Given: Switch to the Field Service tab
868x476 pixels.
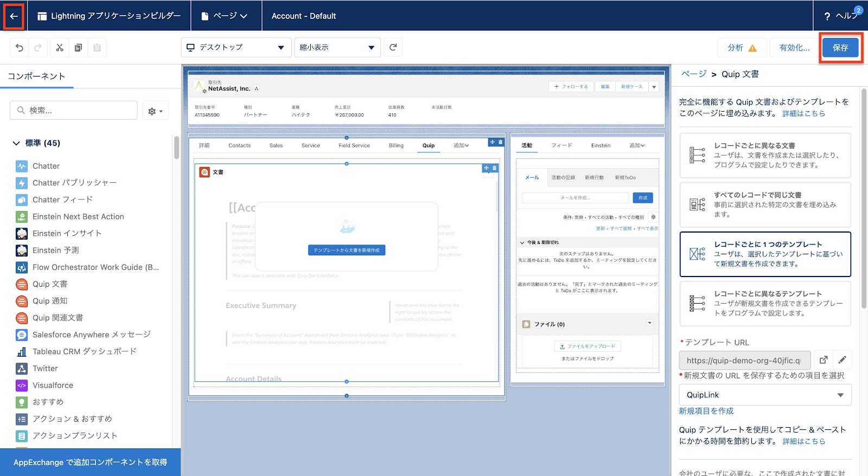Looking at the screenshot, I should click(354, 145).
